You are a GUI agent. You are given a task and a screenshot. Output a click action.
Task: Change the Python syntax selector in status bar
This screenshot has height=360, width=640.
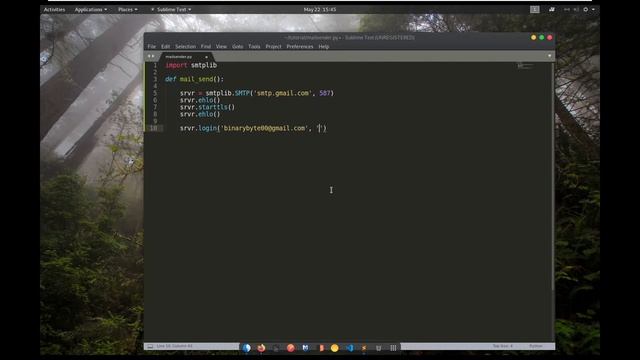click(x=536, y=346)
